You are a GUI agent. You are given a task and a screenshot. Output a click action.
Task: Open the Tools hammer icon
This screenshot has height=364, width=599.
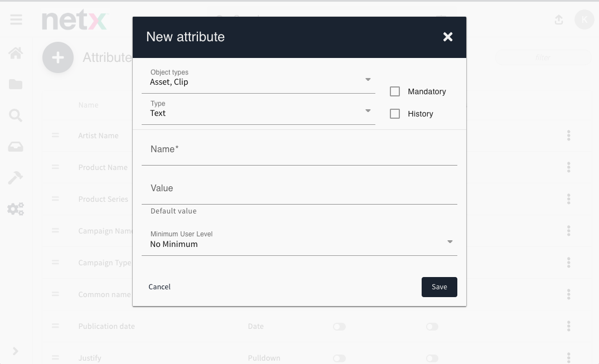point(16,178)
